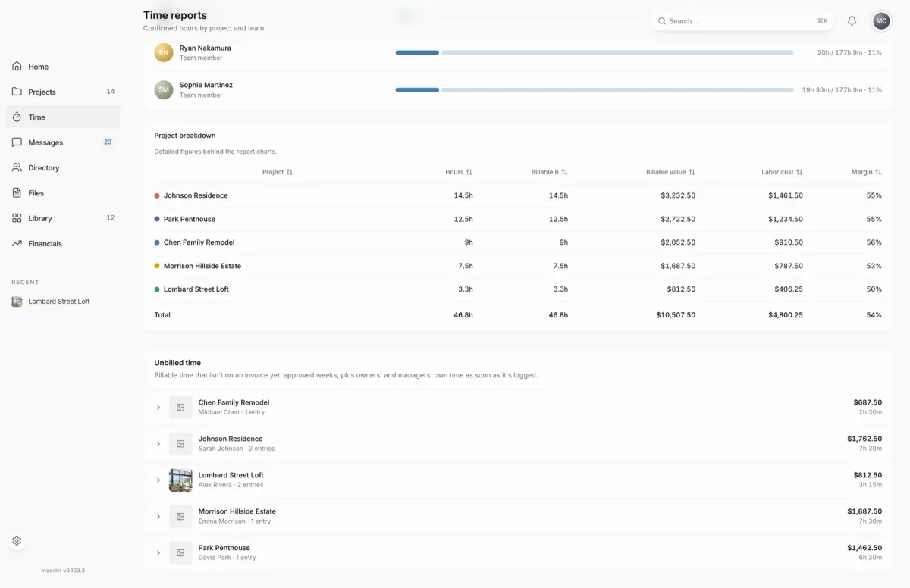910x588 pixels.
Task: Click Chen Family Remodel in breakdown table
Action: click(199, 242)
